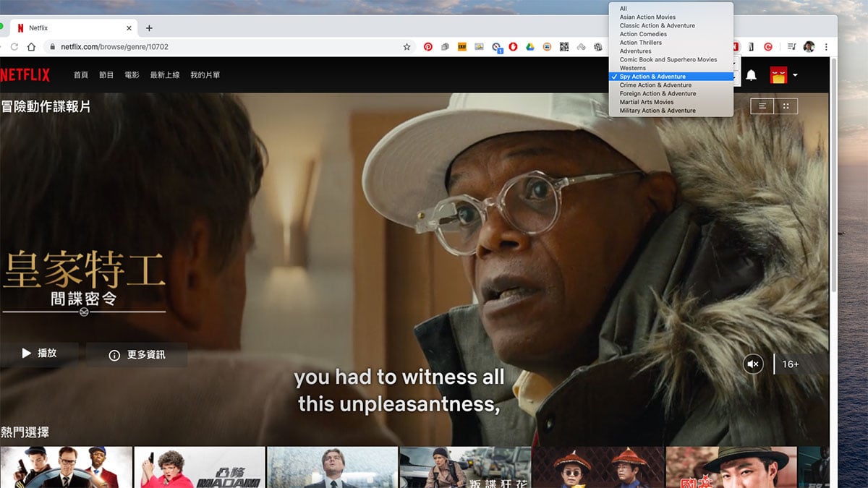Viewport: 868px width, 488px height.
Task: Reload the page with the refresh button
Action: pyautogui.click(x=14, y=47)
